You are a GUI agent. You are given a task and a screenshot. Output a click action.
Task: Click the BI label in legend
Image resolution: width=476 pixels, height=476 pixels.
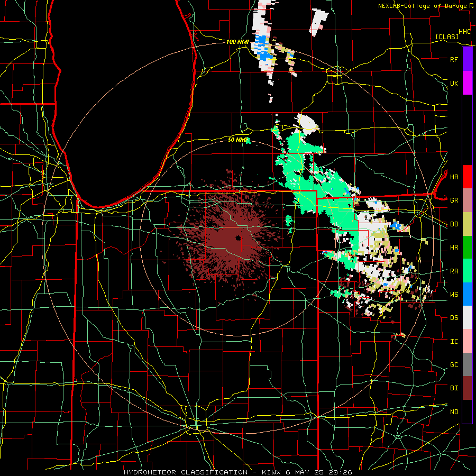click(x=454, y=388)
